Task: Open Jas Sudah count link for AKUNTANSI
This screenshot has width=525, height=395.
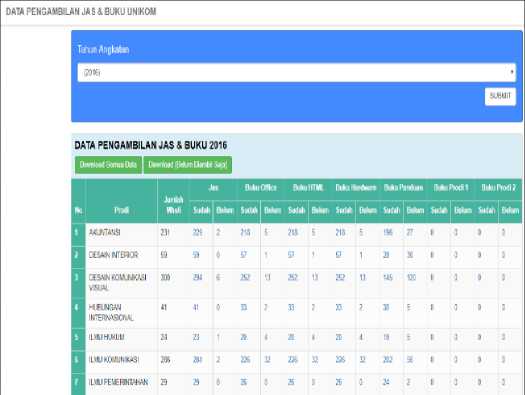Action: pyautogui.click(x=198, y=232)
